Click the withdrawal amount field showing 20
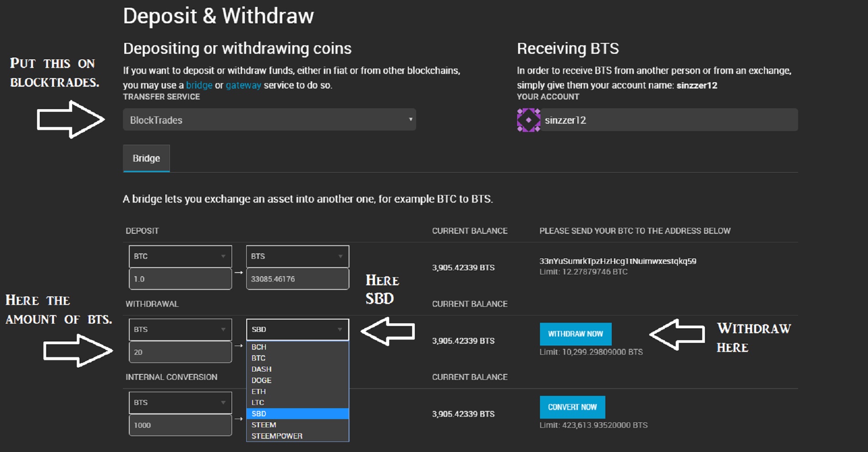Viewport: 868px width, 452px height. [x=180, y=352]
